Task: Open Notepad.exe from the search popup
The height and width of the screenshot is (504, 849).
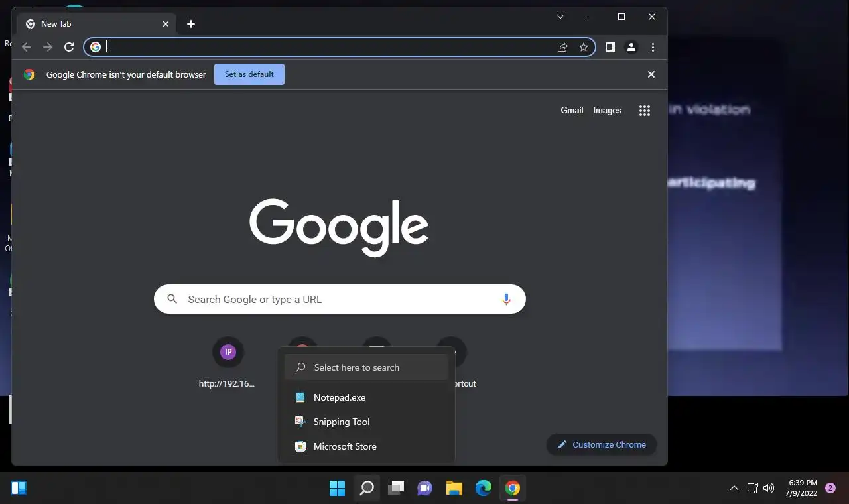Action: [367, 397]
